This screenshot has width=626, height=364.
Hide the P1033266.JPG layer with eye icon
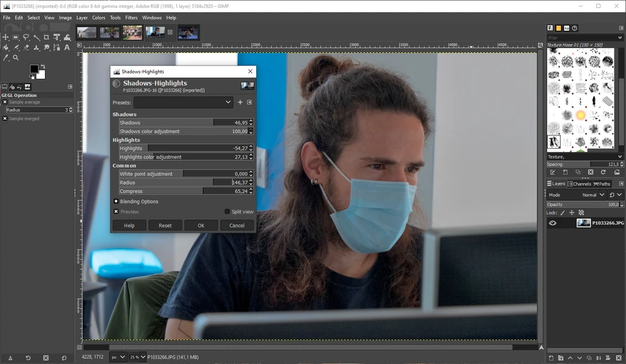[x=553, y=223]
